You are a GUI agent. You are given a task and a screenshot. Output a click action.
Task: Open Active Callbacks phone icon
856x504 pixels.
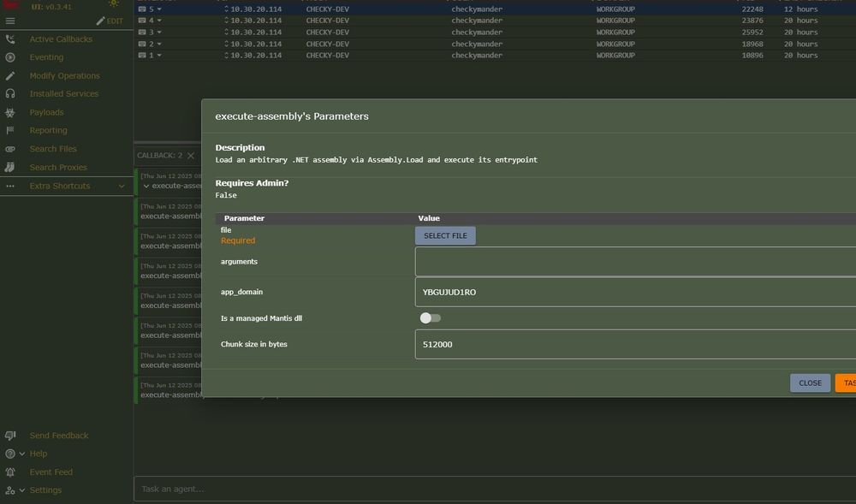pos(10,39)
